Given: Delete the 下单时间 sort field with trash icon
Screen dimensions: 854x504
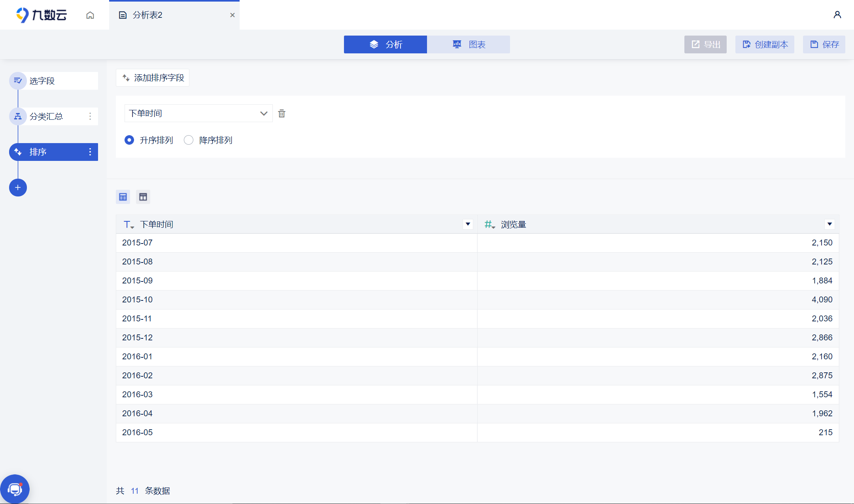Looking at the screenshot, I should point(282,113).
